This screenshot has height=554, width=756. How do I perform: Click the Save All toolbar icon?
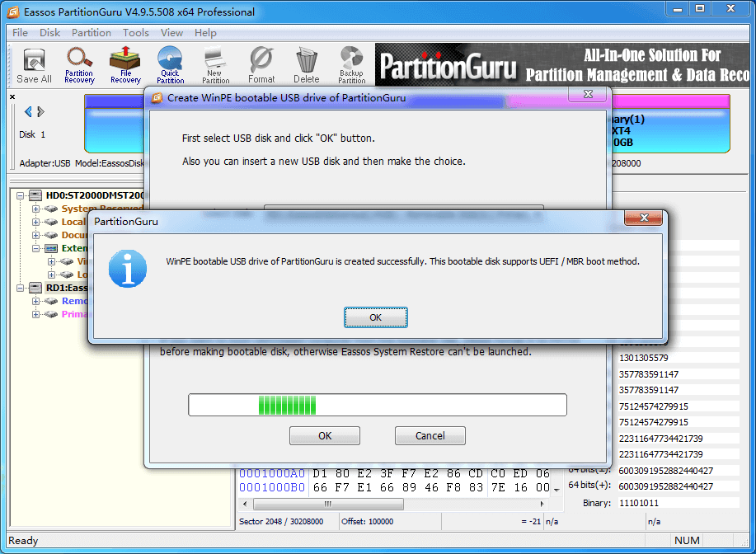(x=34, y=66)
